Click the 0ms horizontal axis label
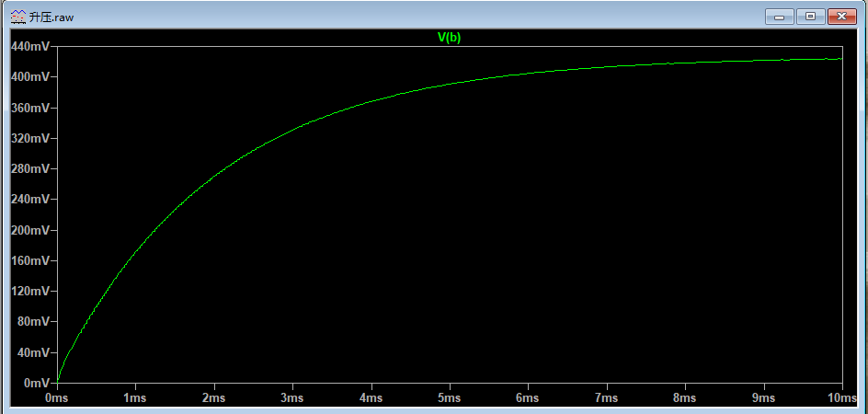Viewport: 868px width, 414px height. click(57, 398)
